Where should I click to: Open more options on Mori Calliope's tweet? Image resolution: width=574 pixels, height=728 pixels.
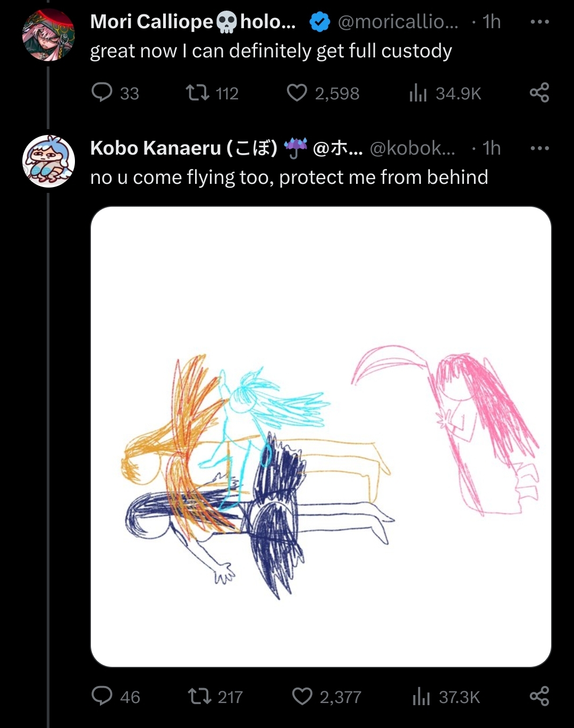click(x=540, y=22)
